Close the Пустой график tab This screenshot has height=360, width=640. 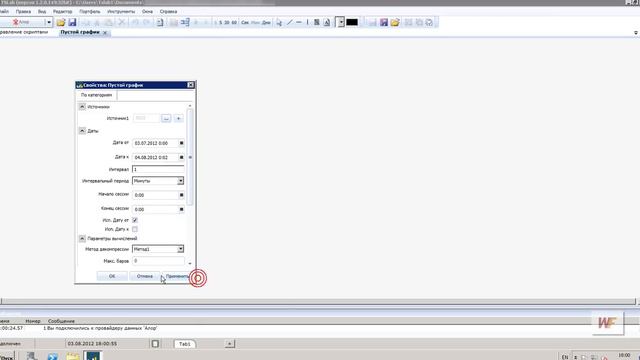click(105, 33)
